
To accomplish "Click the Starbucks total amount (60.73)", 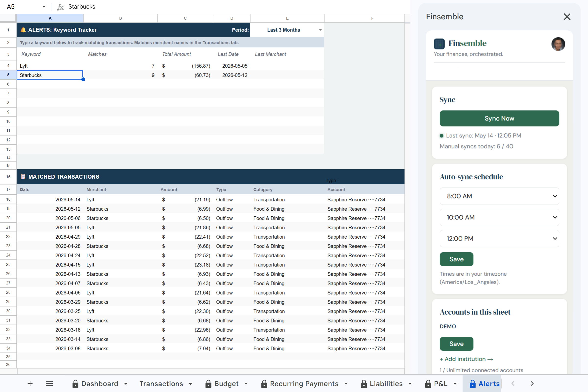I will 185,75.
